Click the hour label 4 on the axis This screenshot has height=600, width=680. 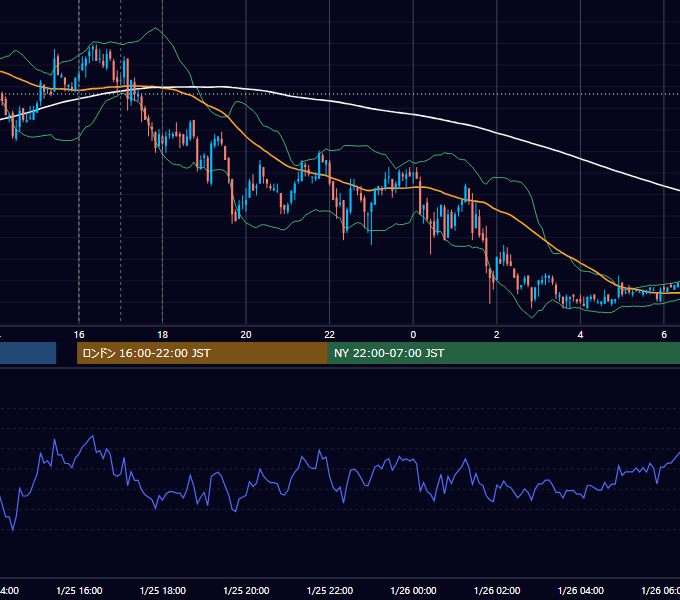click(x=580, y=335)
